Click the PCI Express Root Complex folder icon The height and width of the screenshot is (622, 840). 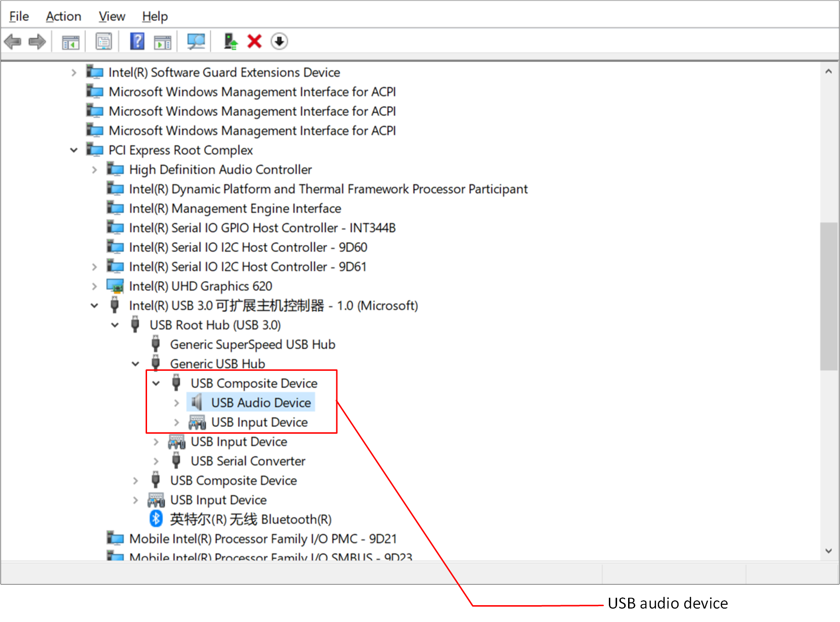[x=95, y=149]
